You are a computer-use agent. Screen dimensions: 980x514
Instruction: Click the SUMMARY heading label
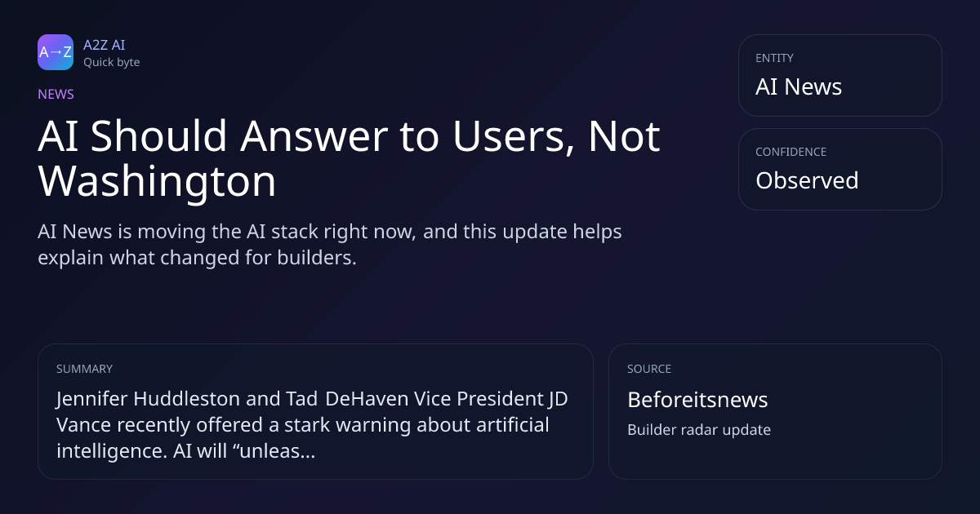coord(84,369)
